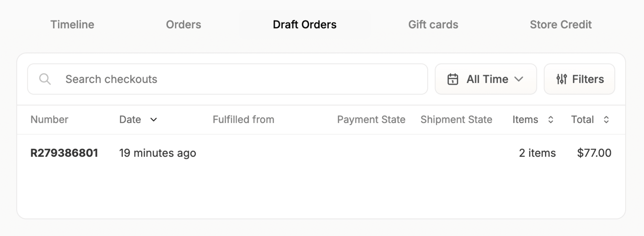Open the Filters panel
The width and height of the screenshot is (644, 236).
coord(579,79)
